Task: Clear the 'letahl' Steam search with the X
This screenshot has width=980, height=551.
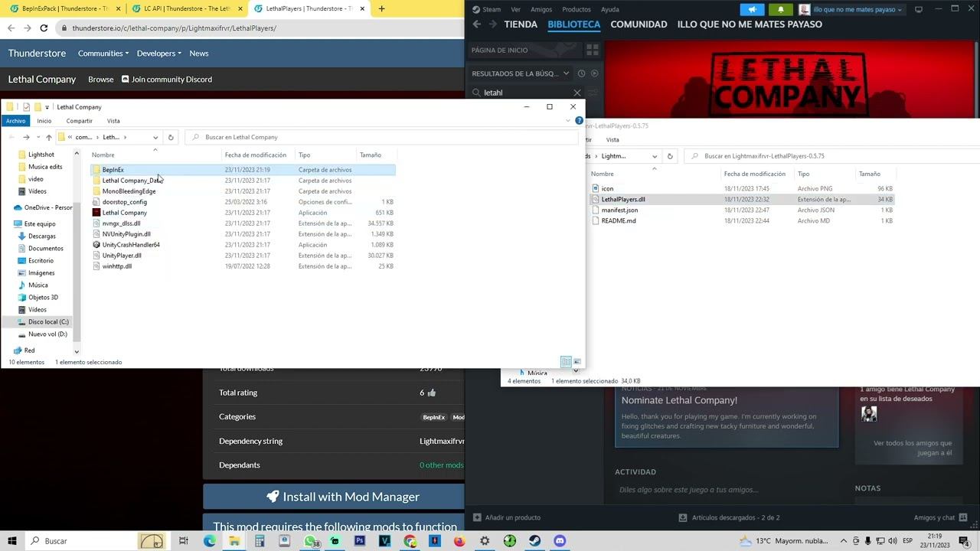Action: (x=577, y=93)
